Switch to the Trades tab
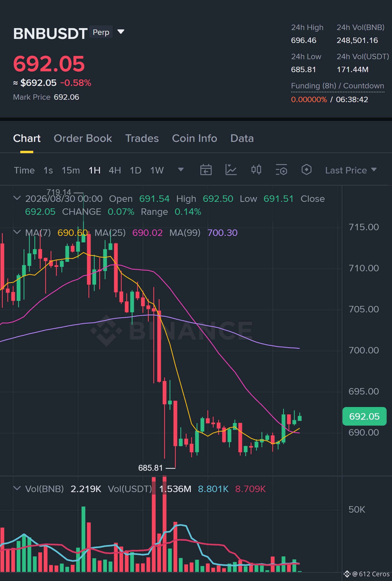The image size is (392, 581). pyautogui.click(x=142, y=138)
